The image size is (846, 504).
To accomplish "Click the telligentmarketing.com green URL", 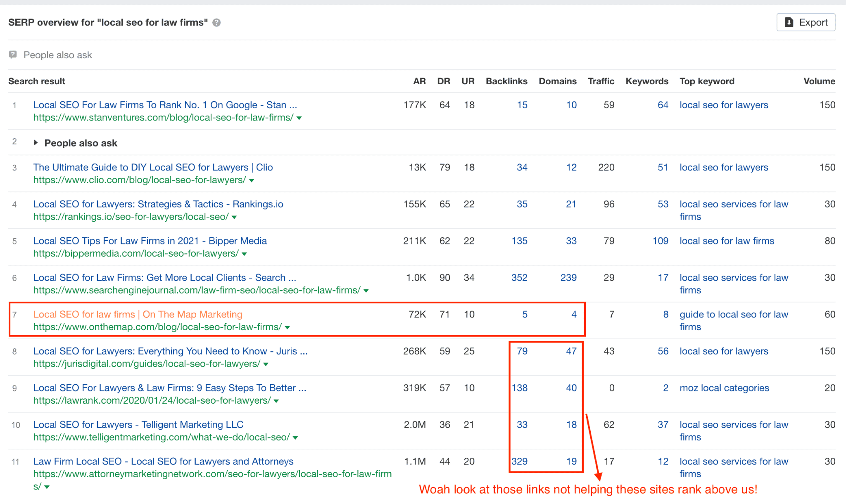I will [162, 437].
